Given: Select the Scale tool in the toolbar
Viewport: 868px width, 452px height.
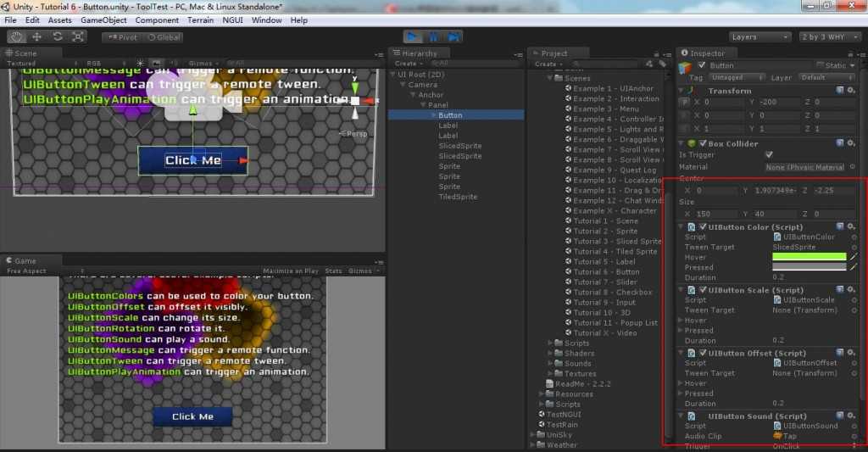Looking at the screenshot, I should pos(78,37).
